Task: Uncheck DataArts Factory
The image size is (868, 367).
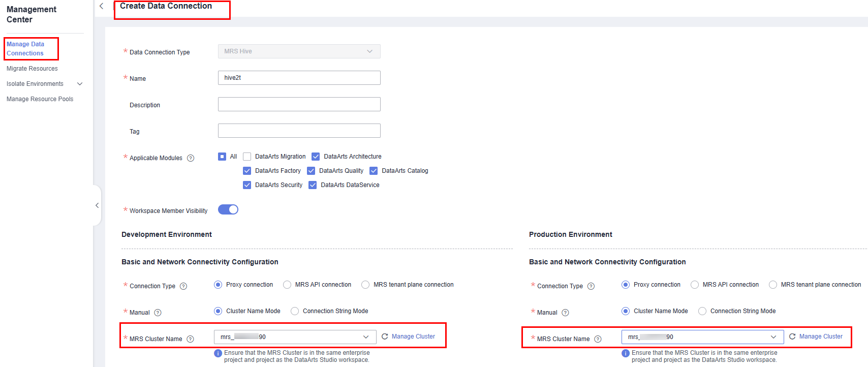Action: point(247,171)
